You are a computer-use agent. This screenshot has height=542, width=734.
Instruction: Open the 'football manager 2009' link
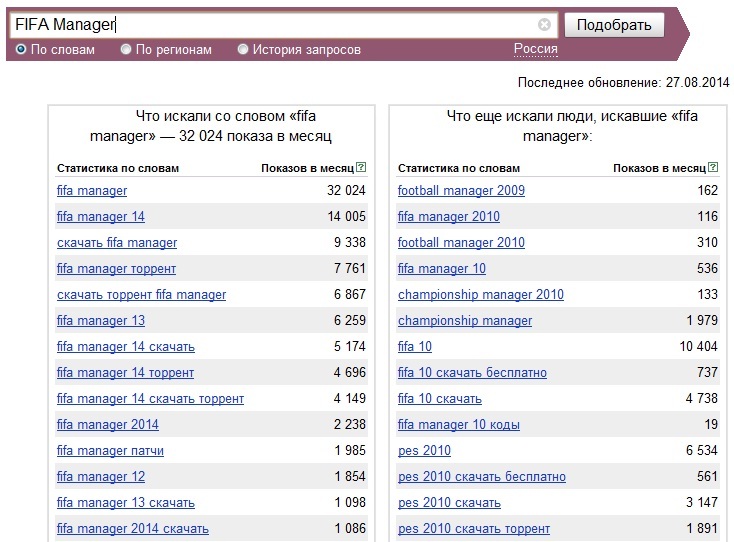click(x=461, y=190)
